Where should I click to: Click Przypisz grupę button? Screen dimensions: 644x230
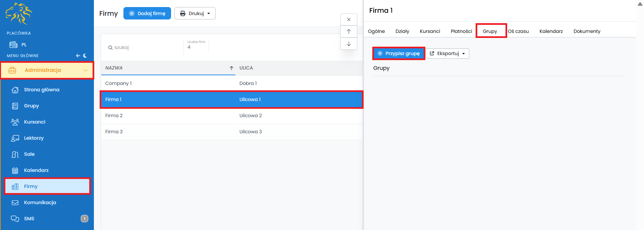[x=399, y=53]
